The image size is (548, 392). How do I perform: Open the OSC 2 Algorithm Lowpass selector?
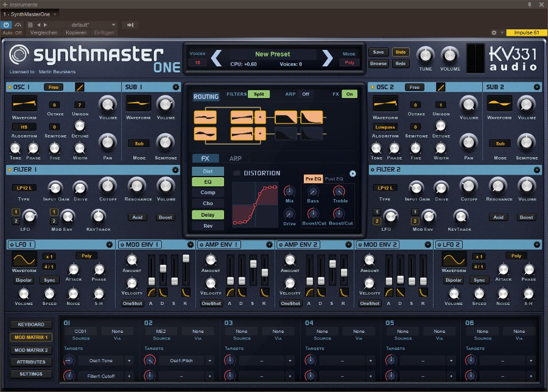pos(385,127)
